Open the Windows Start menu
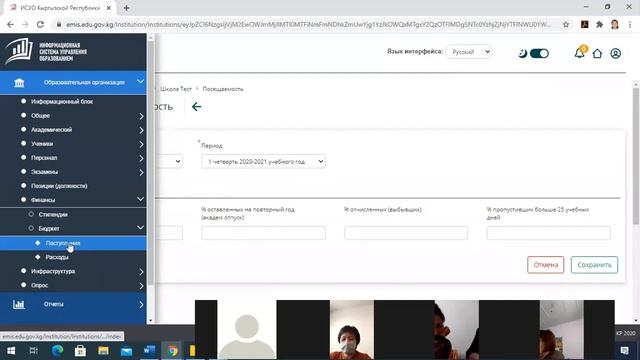This screenshot has width=640, height=360. click(x=11, y=351)
